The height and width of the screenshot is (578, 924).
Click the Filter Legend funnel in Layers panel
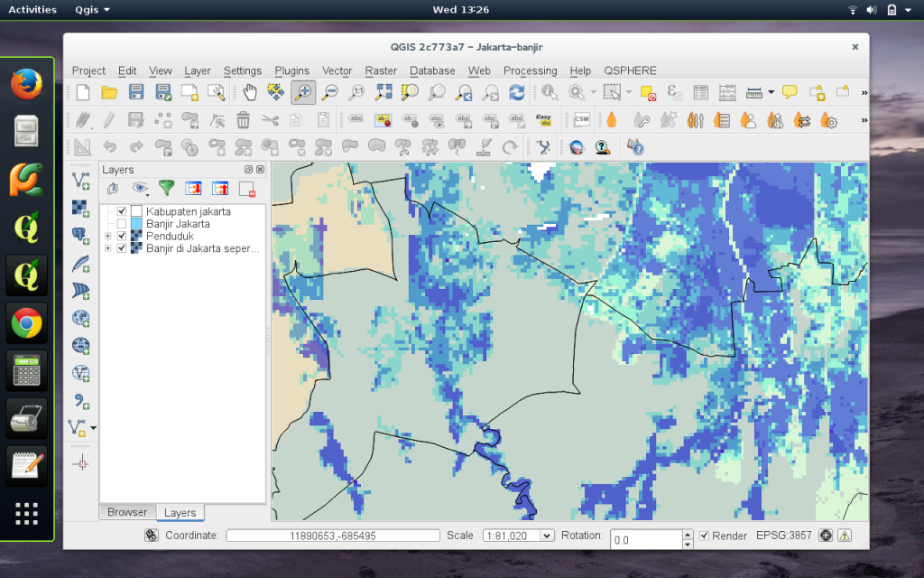[x=167, y=189]
